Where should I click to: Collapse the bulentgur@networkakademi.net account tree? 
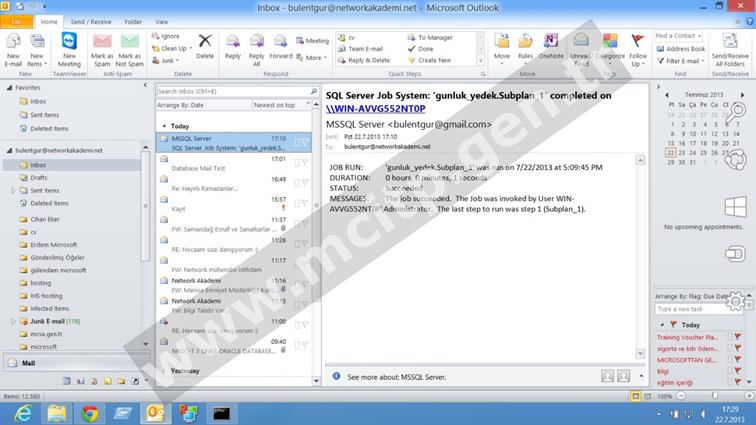tap(9, 151)
